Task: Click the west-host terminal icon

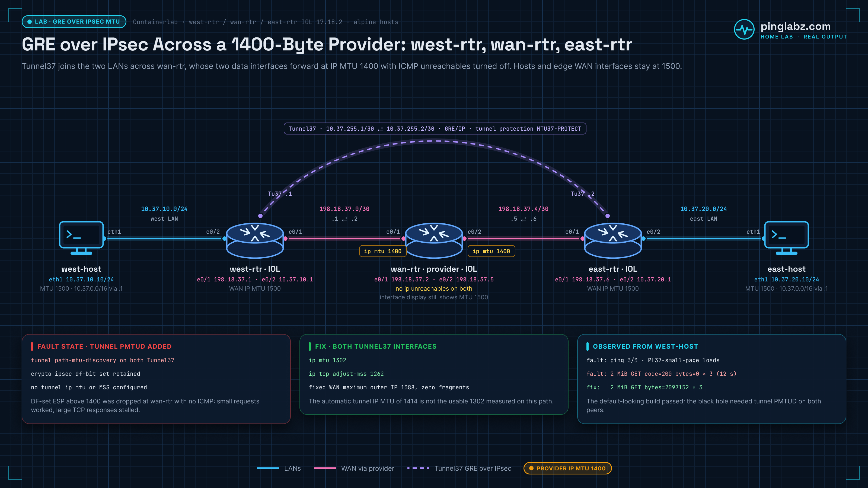Action: [x=81, y=238]
